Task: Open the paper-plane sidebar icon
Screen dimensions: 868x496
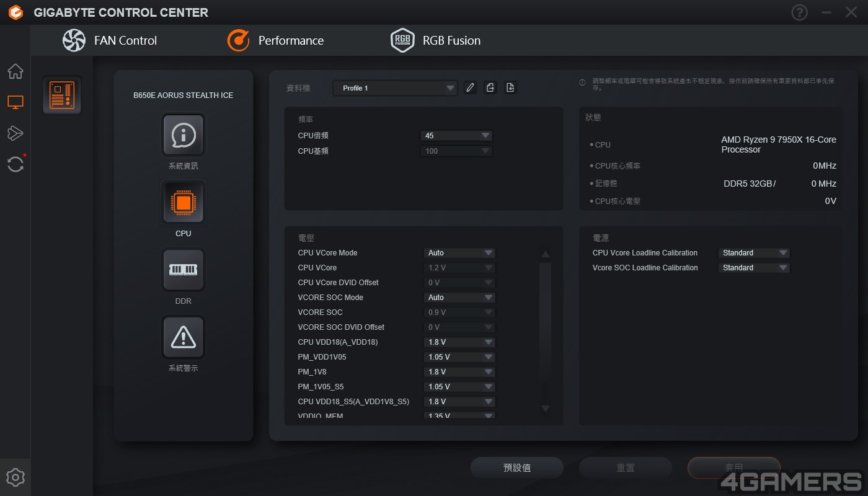Action: pos(15,133)
